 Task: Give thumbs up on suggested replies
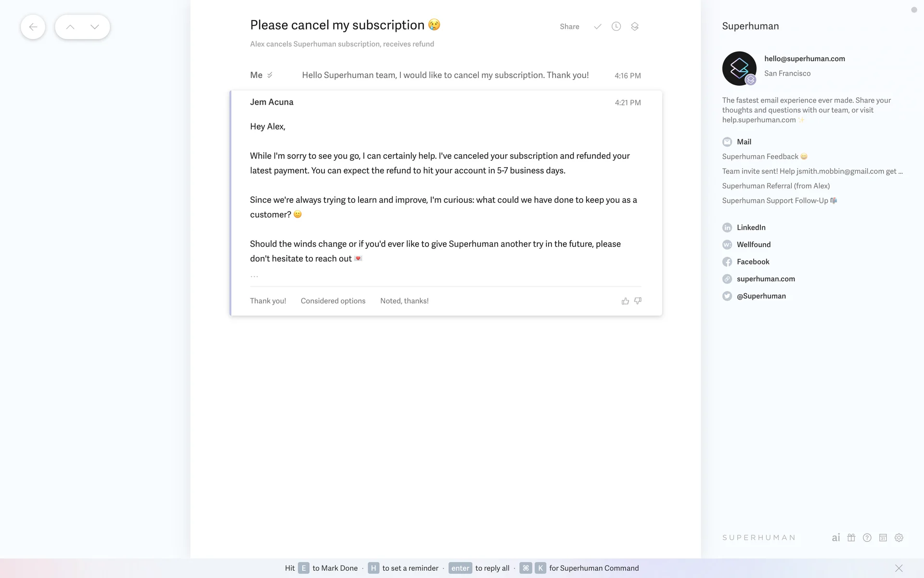pyautogui.click(x=625, y=301)
